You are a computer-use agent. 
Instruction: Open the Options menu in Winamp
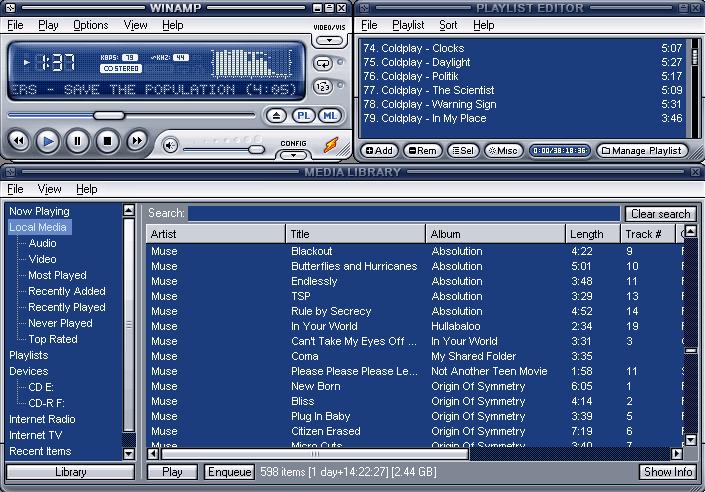point(90,25)
